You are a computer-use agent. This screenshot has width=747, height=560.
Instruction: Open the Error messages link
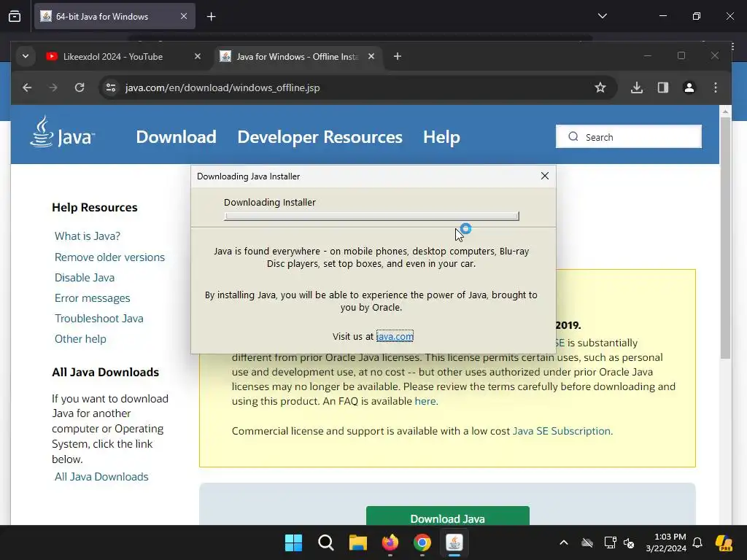click(93, 298)
